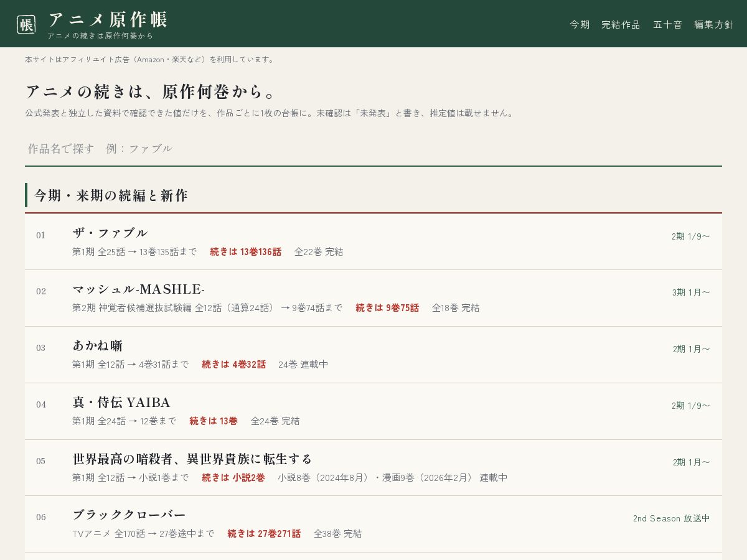Open the マッシュル-MASHLE- entry

point(374,298)
